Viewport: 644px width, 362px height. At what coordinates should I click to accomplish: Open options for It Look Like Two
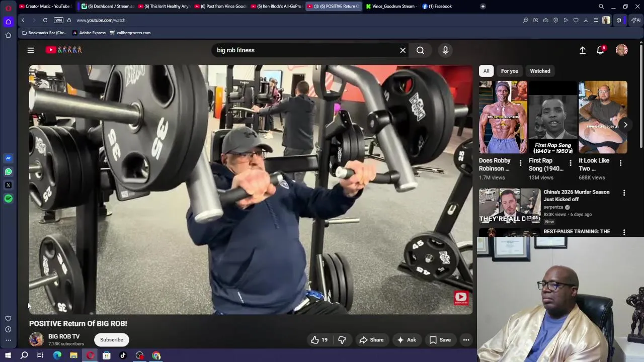click(620, 163)
